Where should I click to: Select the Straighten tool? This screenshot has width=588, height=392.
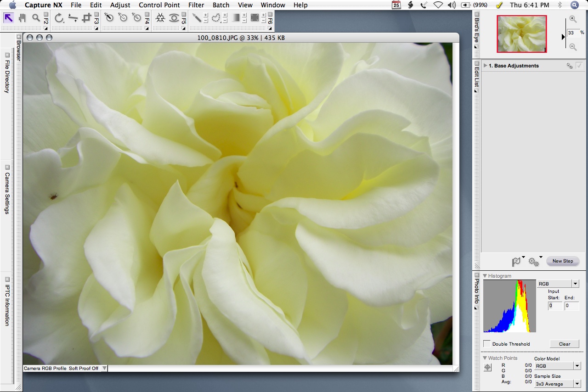pos(73,18)
